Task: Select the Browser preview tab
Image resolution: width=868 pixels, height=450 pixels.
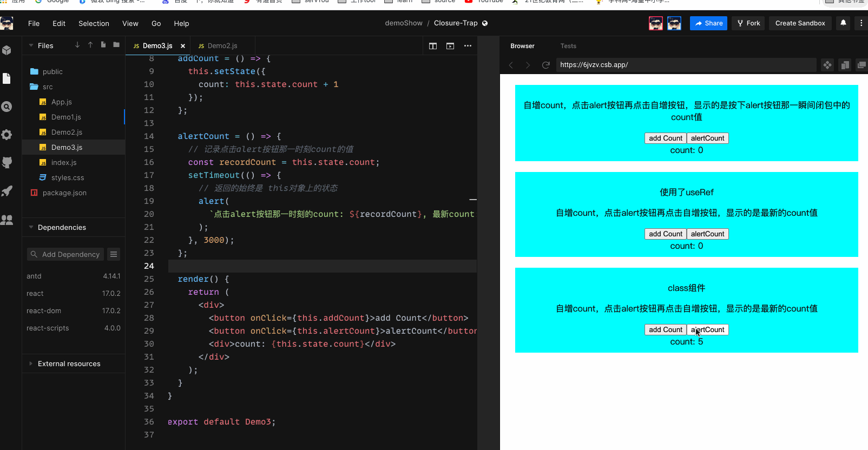Action: [x=522, y=46]
